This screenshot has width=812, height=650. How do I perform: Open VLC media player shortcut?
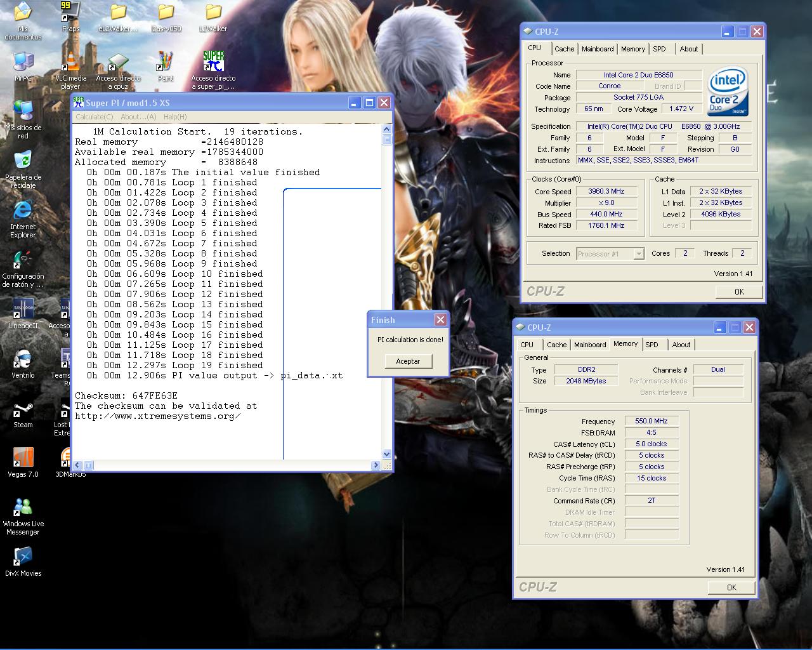(70, 63)
